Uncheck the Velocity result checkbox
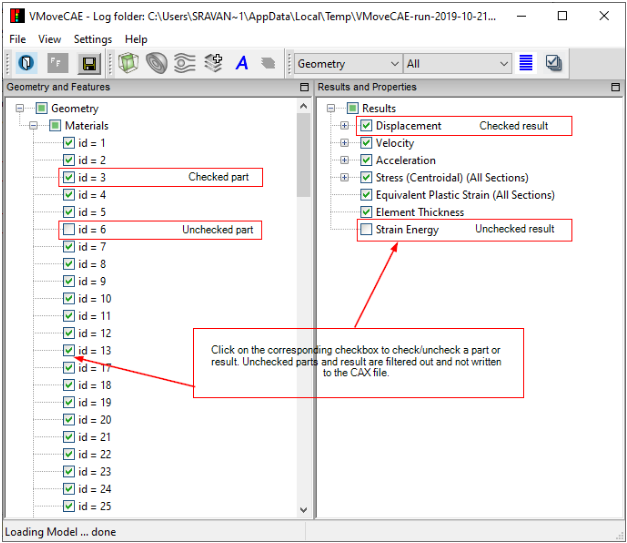This screenshot has height=543, width=627. (366, 143)
